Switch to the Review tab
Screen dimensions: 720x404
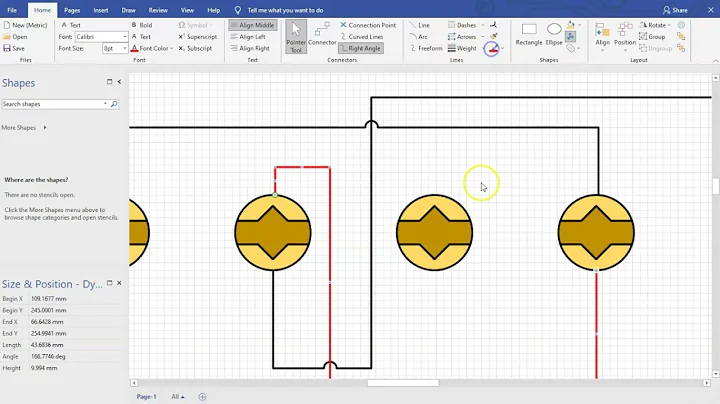[158, 10]
